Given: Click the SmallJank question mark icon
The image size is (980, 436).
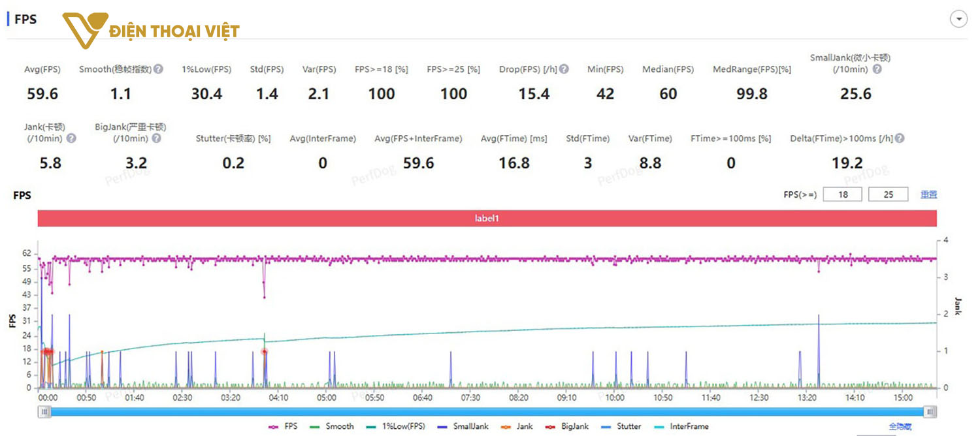Looking at the screenshot, I should click(877, 69).
